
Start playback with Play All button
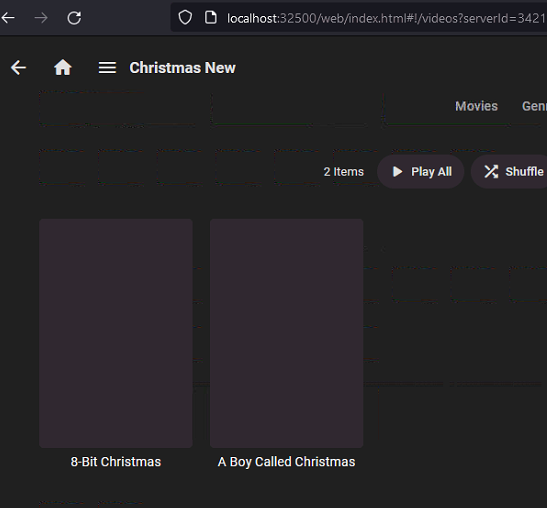tap(421, 172)
